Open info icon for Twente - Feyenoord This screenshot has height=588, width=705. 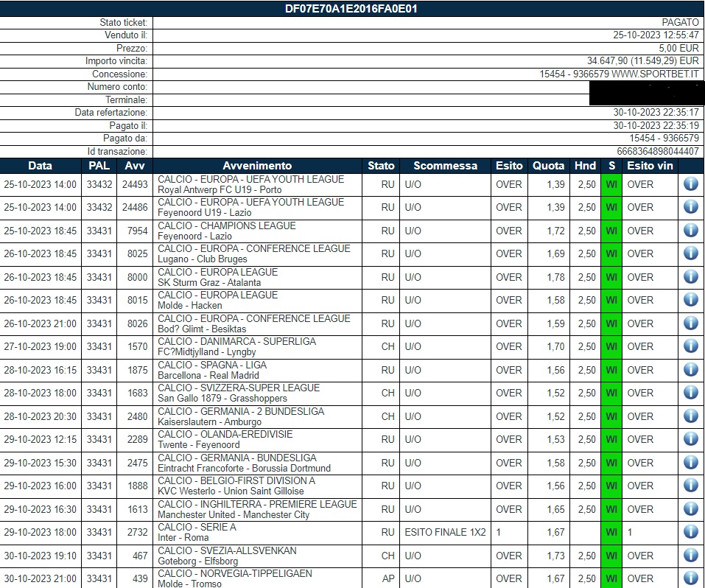coord(690,439)
